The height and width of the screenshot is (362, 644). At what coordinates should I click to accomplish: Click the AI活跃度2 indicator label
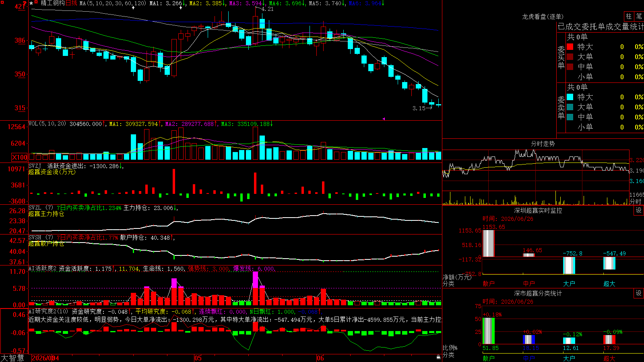[43, 269]
